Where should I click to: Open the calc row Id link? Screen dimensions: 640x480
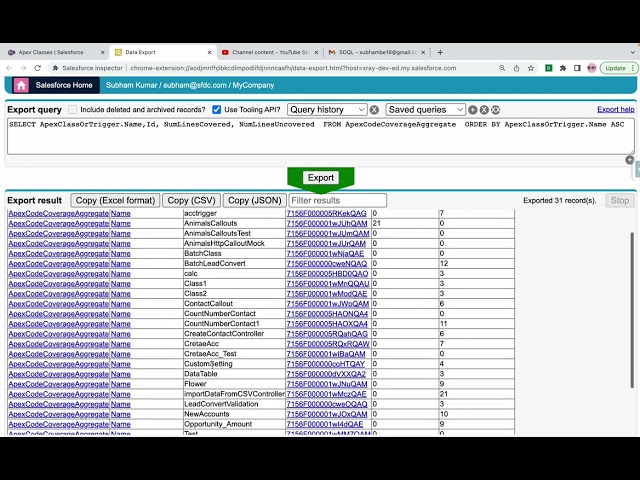point(327,273)
